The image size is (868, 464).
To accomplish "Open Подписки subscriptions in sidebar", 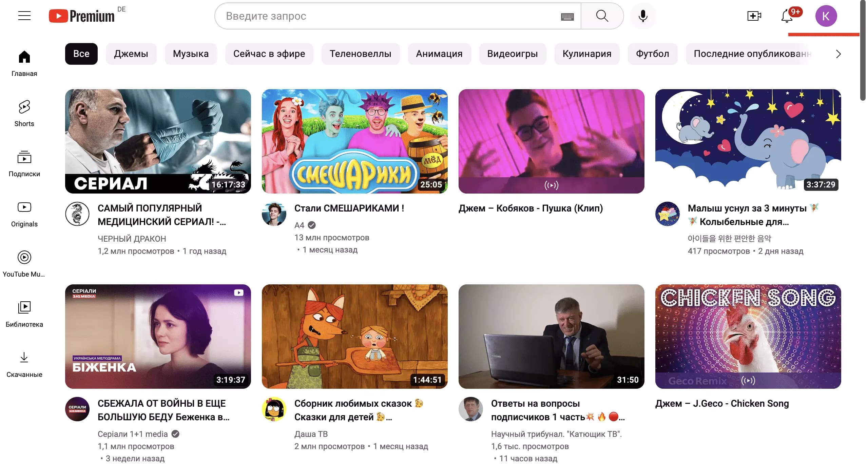I will coord(24,164).
